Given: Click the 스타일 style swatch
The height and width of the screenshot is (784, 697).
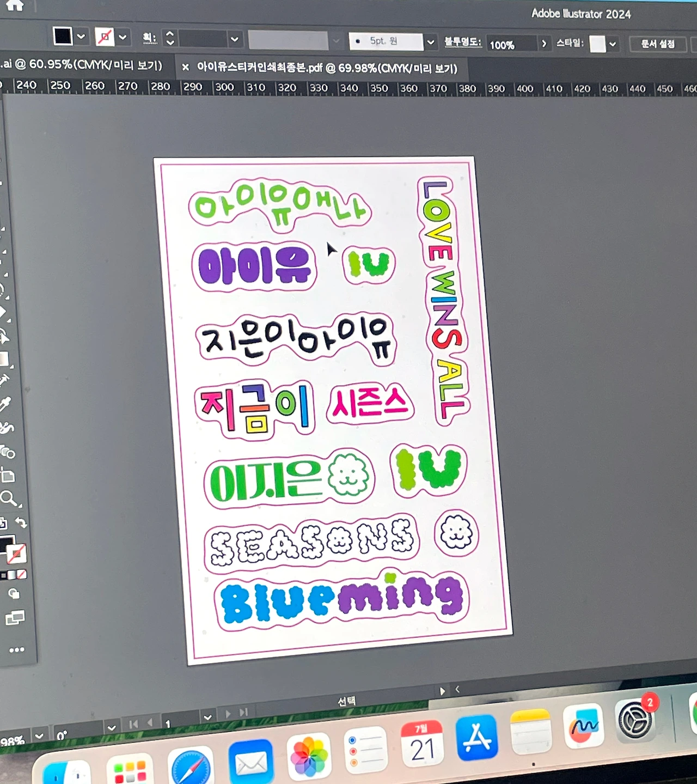Looking at the screenshot, I should [597, 44].
